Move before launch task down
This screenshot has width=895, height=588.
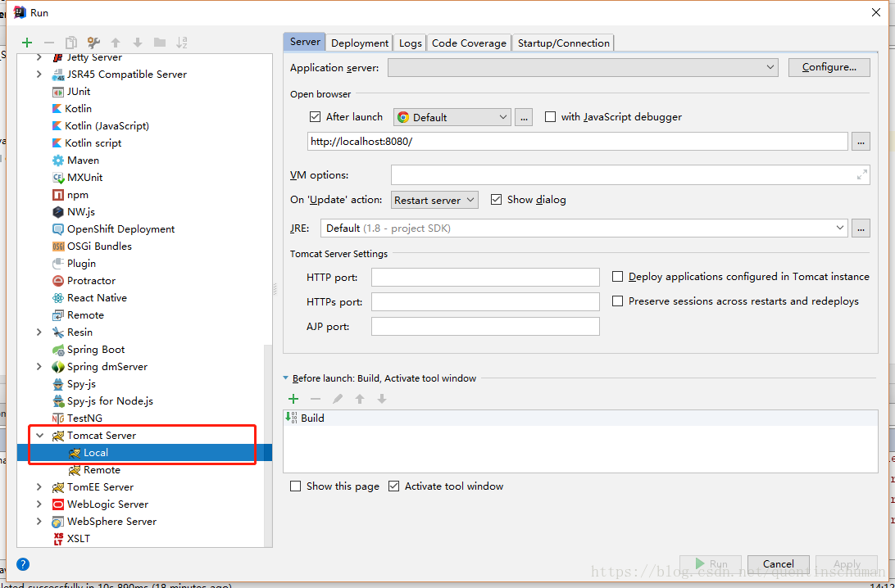click(382, 399)
